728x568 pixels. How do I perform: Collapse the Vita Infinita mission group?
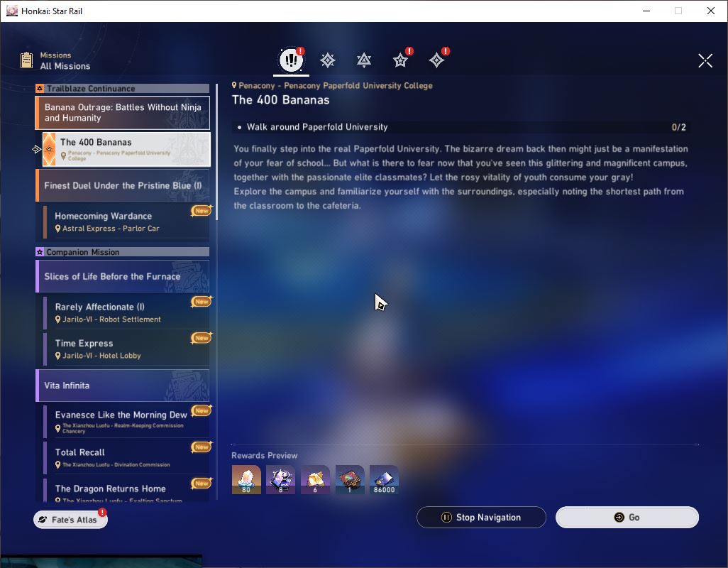tap(123, 386)
